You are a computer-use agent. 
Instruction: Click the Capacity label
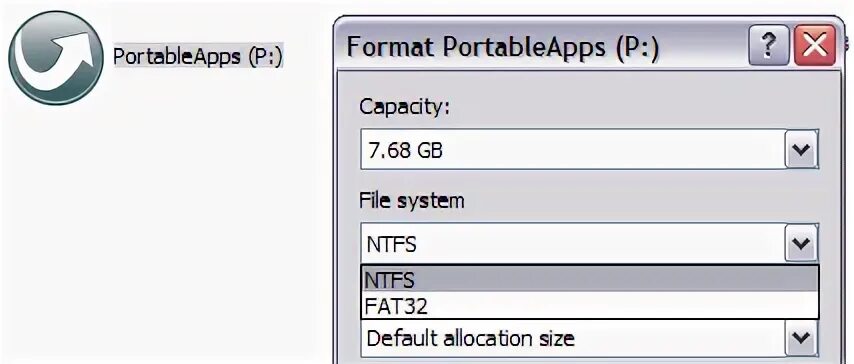404,107
